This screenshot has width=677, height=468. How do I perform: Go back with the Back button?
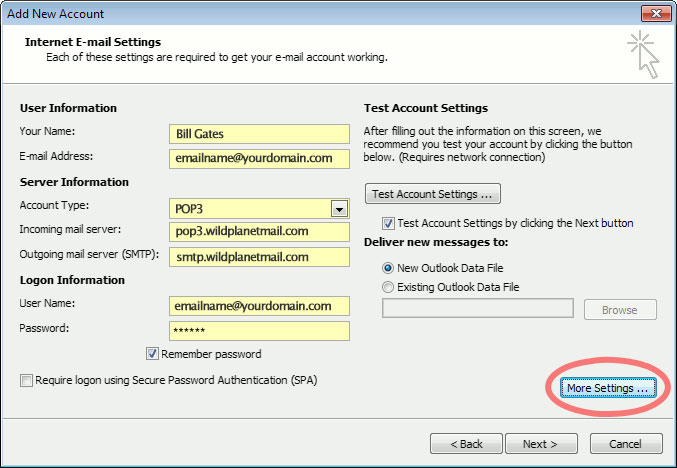(466, 443)
